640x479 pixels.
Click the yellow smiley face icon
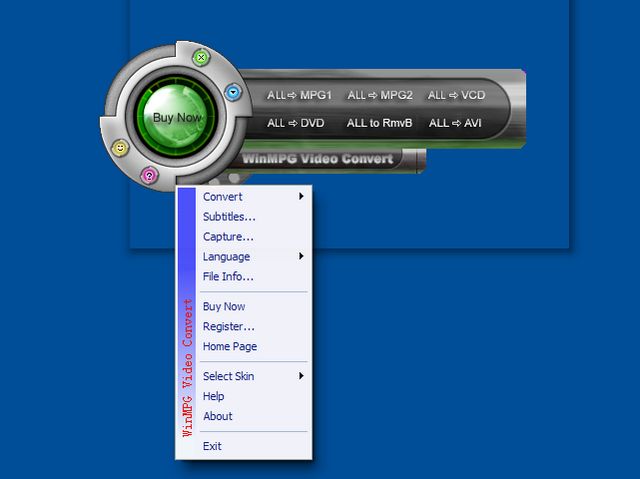coord(120,148)
